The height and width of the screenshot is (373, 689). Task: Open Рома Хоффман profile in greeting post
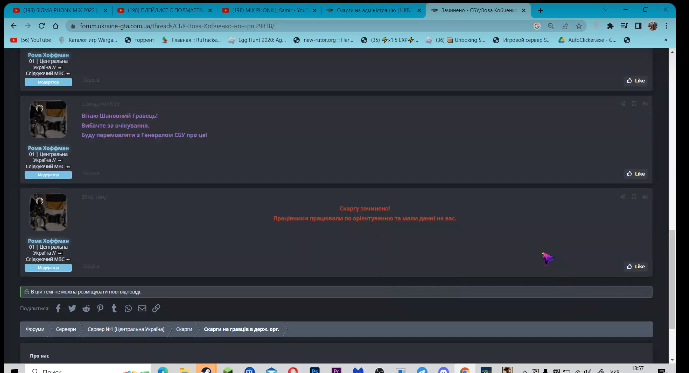point(48,148)
